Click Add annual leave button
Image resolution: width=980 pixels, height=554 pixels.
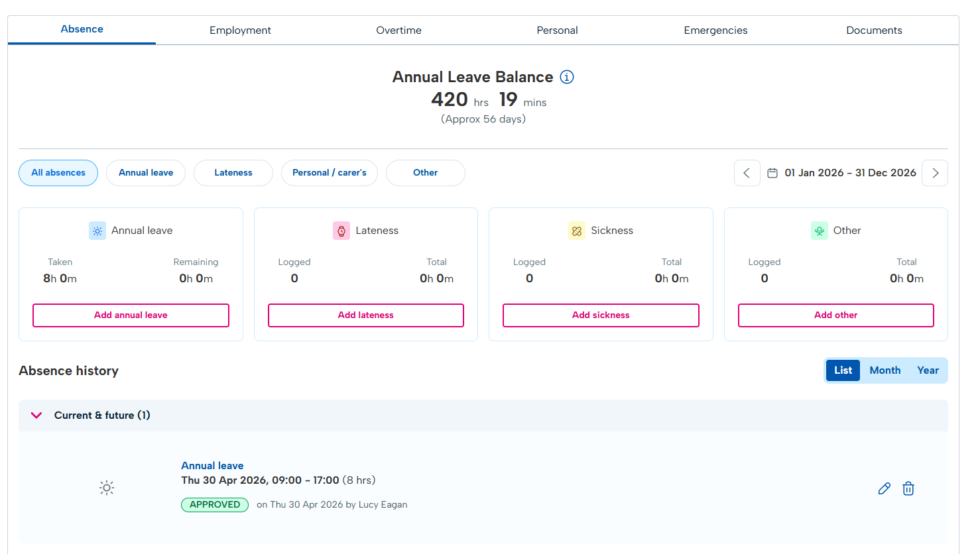click(131, 315)
